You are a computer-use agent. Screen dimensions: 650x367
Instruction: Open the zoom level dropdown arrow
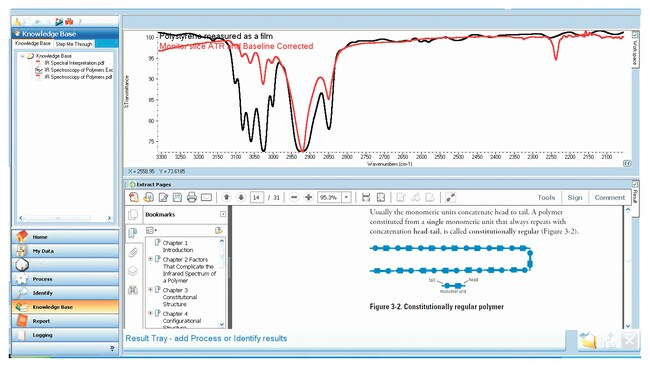point(347,197)
